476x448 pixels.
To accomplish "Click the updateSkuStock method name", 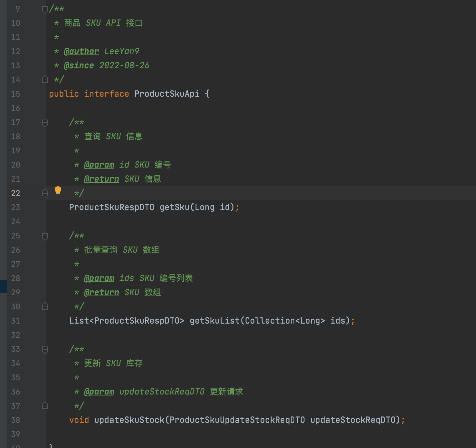I will click(129, 420).
